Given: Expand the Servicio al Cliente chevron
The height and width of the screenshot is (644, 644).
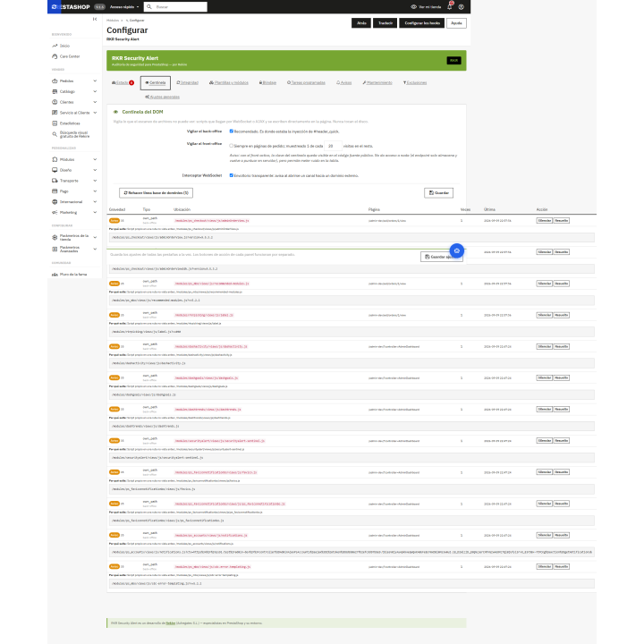Looking at the screenshot, I should pyautogui.click(x=95, y=113).
